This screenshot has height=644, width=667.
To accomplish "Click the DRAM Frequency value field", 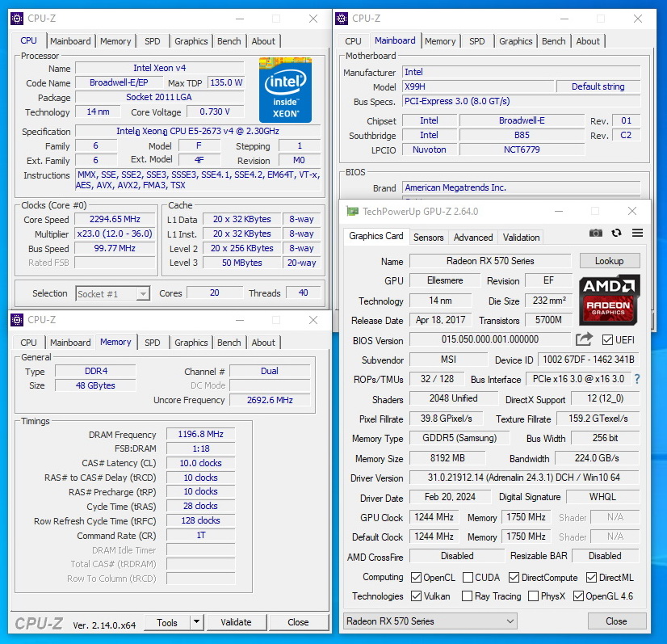I will 200,435.
